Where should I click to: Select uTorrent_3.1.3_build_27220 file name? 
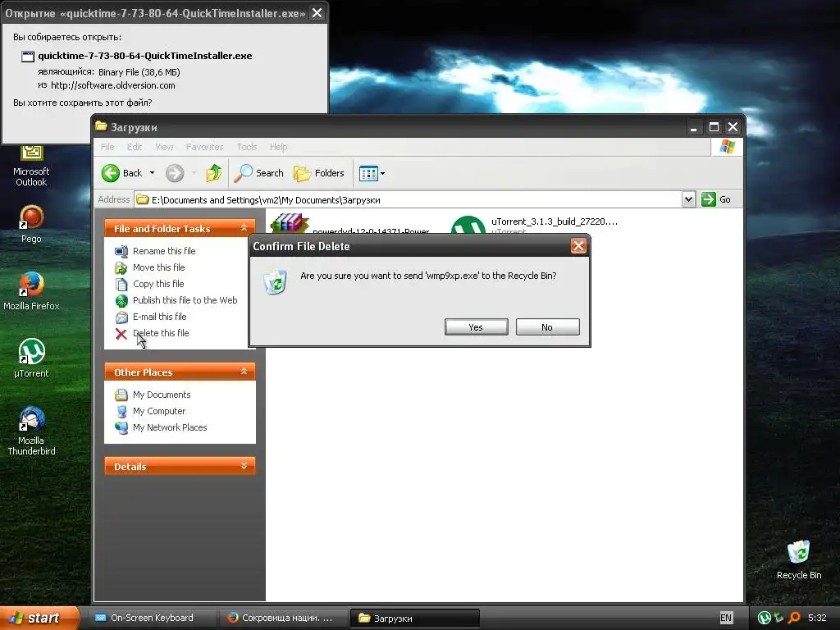coord(555,221)
